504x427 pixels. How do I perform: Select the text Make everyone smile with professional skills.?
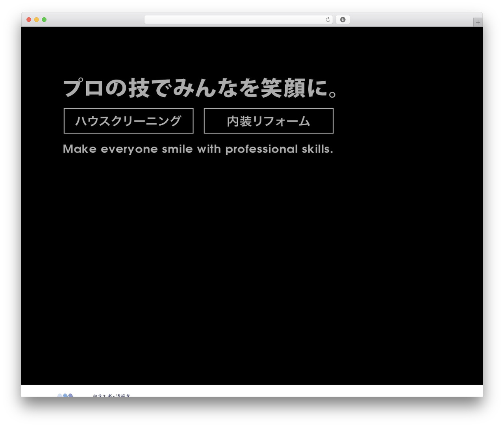[x=198, y=149]
